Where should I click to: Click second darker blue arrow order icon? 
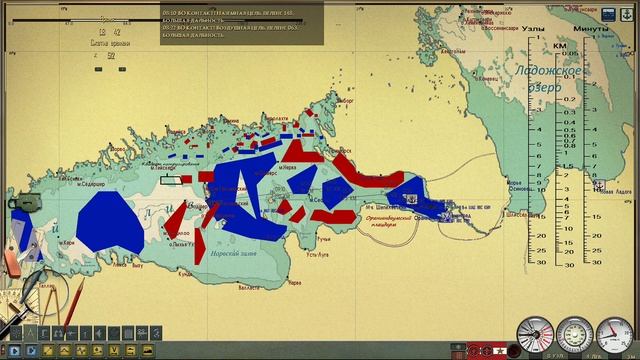coord(31,350)
